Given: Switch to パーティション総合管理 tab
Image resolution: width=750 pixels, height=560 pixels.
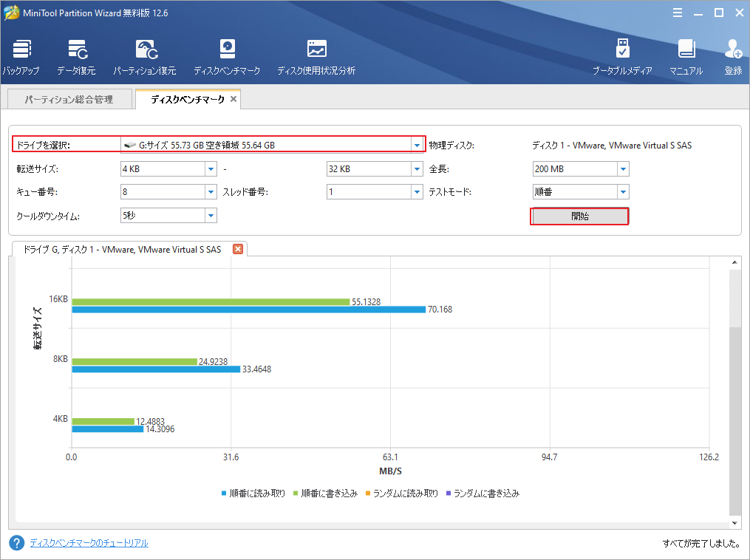Looking at the screenshot, I should pos(69,98).
